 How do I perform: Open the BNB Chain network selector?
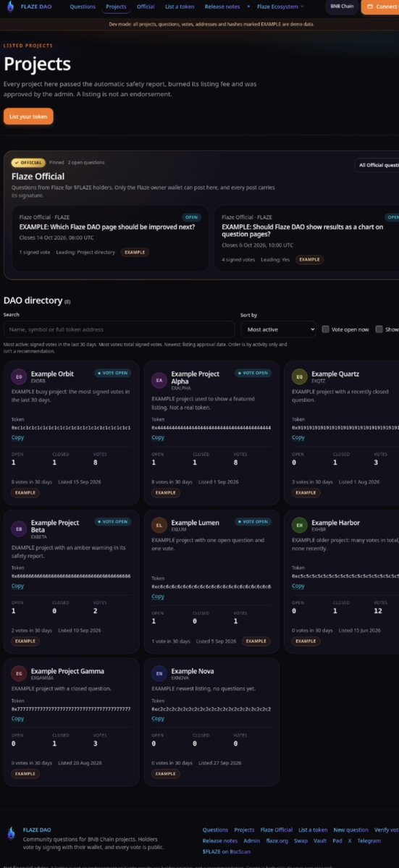[x=342, y=7]
